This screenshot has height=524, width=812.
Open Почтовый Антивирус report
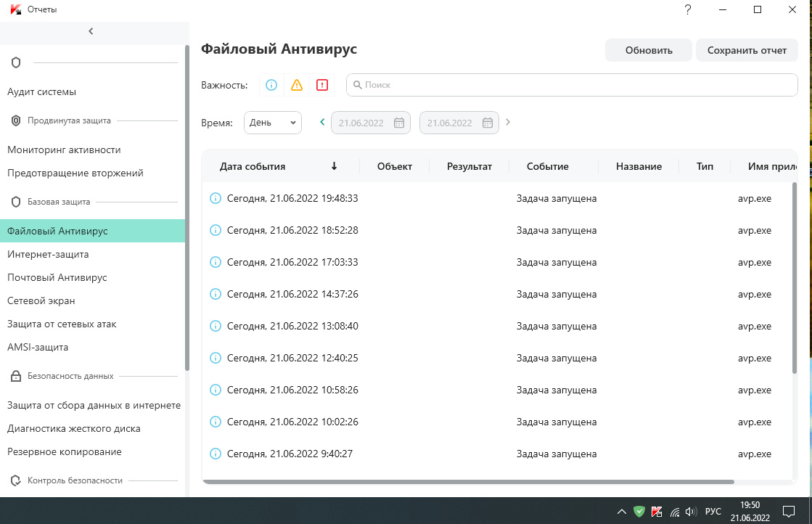(x=57, y=277)
